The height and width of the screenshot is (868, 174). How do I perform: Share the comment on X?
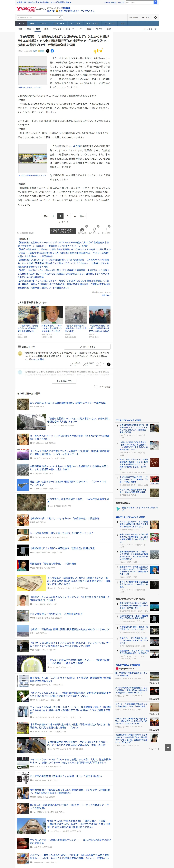coord(109,364)
